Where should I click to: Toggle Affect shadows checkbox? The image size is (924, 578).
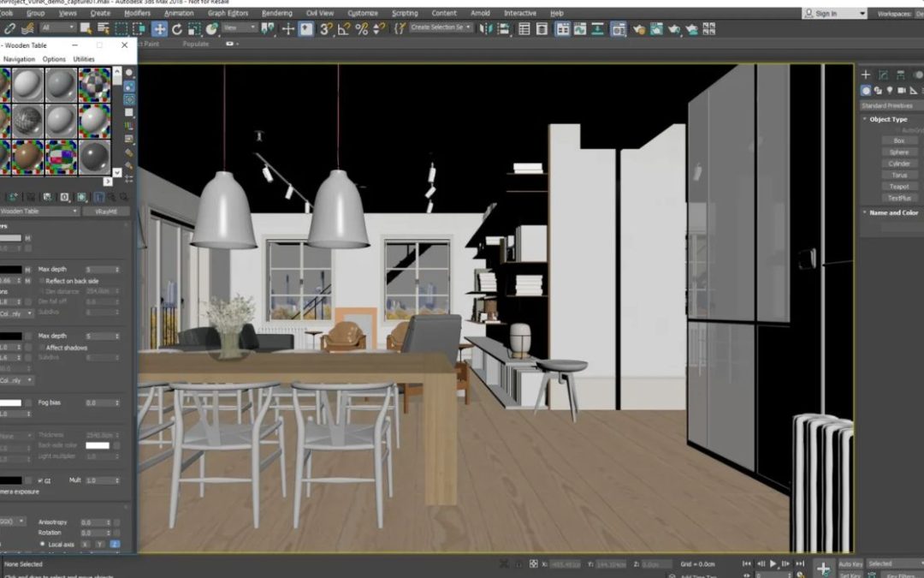click(x=41, y=348)
